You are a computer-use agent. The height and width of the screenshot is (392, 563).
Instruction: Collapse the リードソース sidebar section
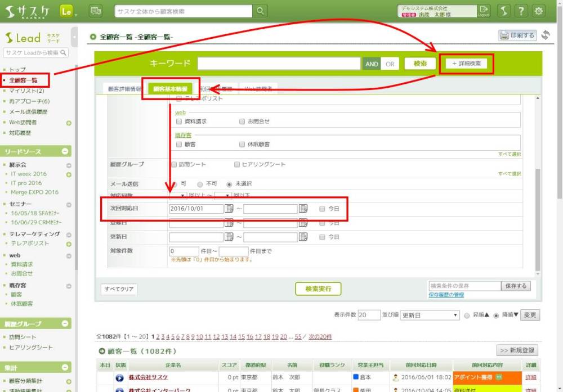65,151
